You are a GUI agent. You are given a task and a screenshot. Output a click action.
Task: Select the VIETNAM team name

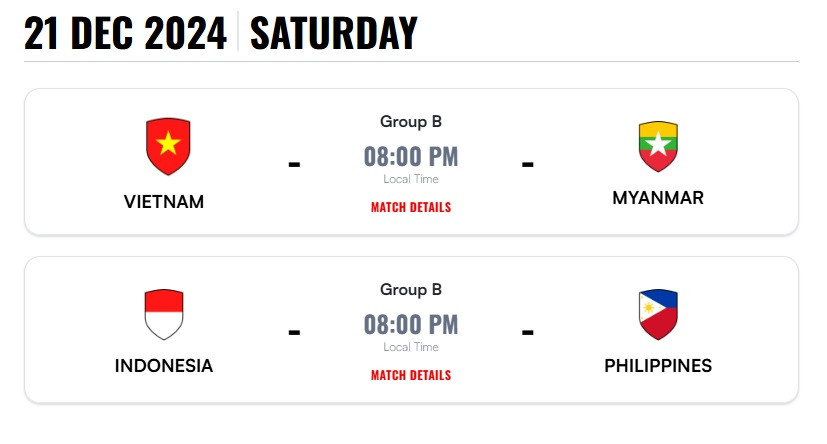[x=164, y=202]
